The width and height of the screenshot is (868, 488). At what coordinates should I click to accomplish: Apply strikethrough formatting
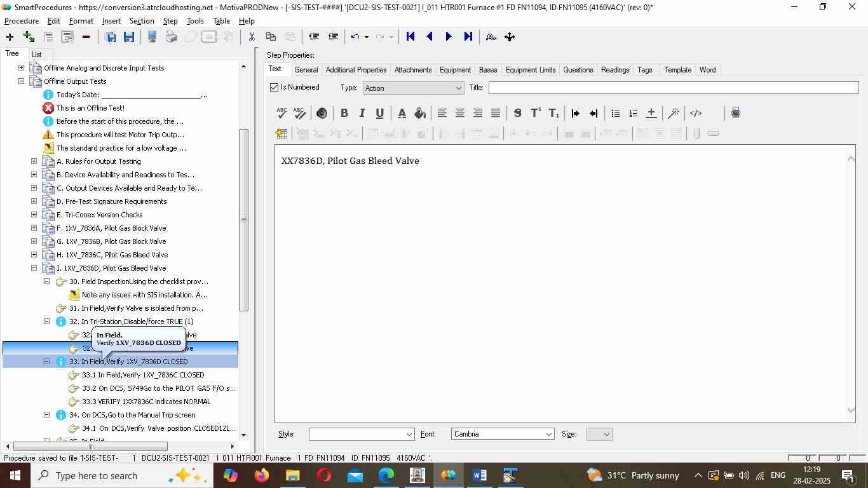(x=518, y=113)
